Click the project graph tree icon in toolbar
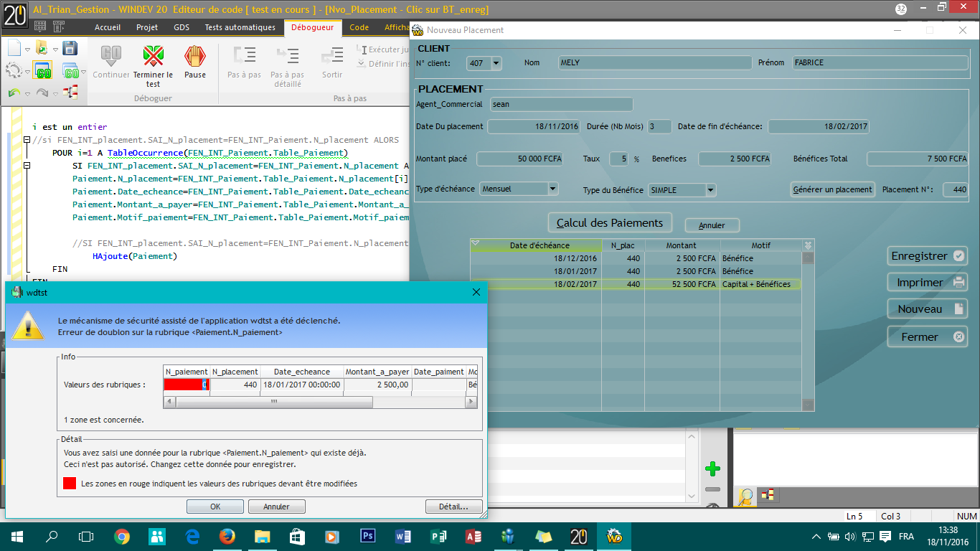The image size is (980, 551). pyautogui.click(x=70, y=92)
